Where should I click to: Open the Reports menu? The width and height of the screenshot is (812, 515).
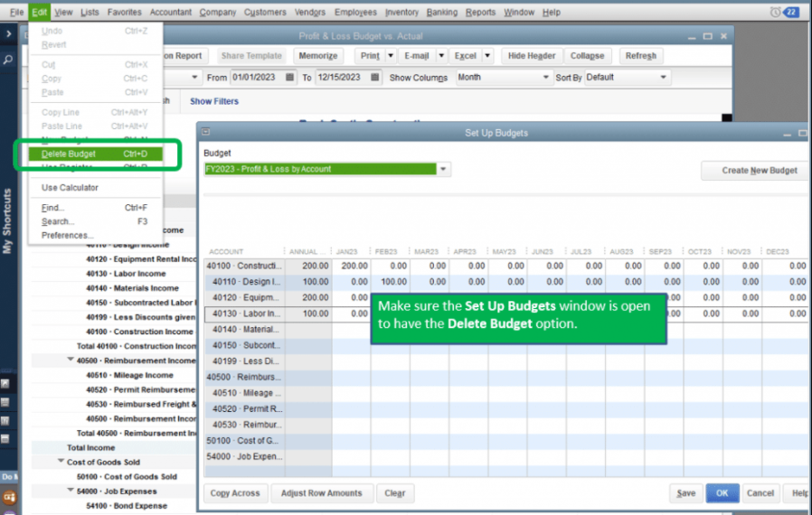coord(480,12)
